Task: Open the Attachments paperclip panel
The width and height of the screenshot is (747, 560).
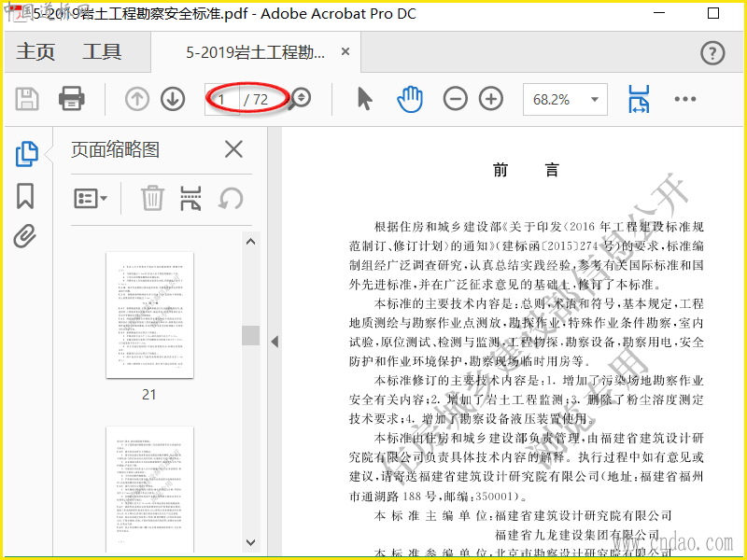Action: 25,236
